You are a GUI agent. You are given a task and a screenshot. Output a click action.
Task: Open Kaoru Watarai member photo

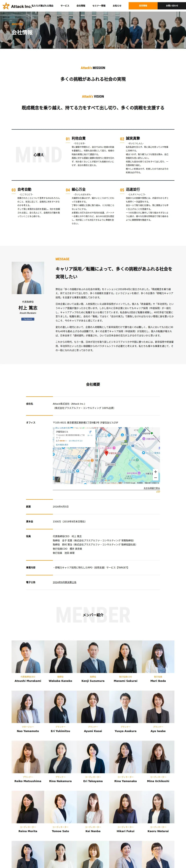click(158, 807)
